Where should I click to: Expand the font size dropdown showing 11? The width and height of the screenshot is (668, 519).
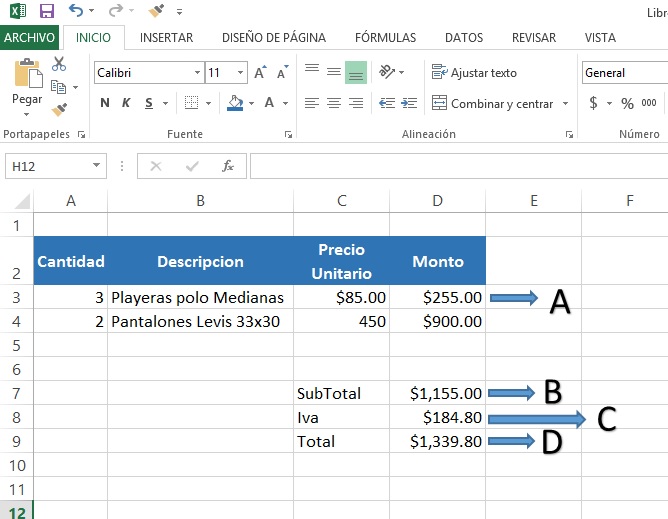click(241, 73)
